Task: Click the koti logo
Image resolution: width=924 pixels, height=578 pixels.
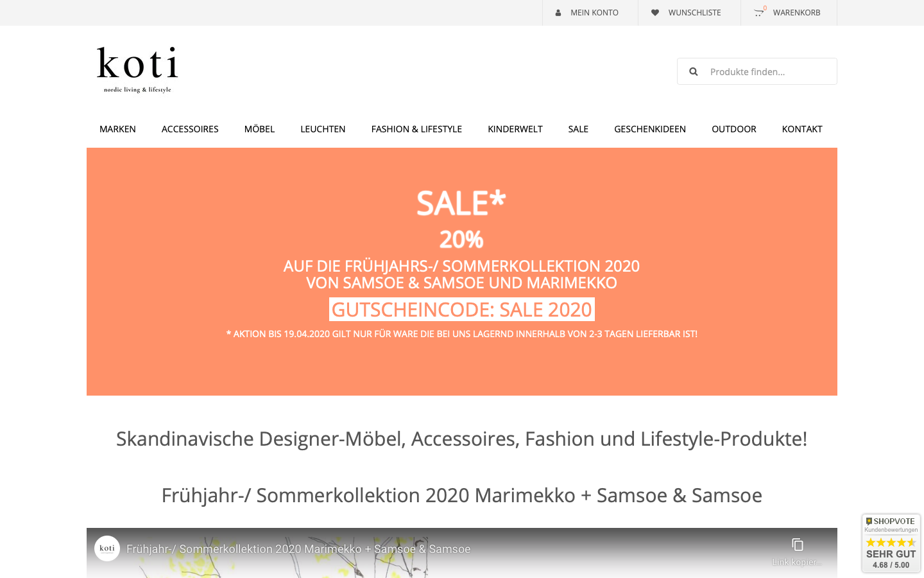Action: [x=137, y=69]
